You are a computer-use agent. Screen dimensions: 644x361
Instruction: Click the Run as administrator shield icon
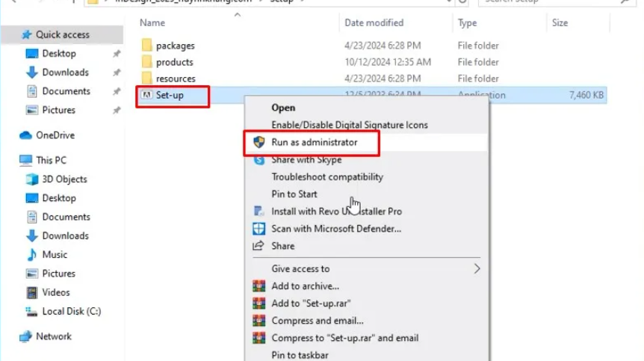point(259,142)
